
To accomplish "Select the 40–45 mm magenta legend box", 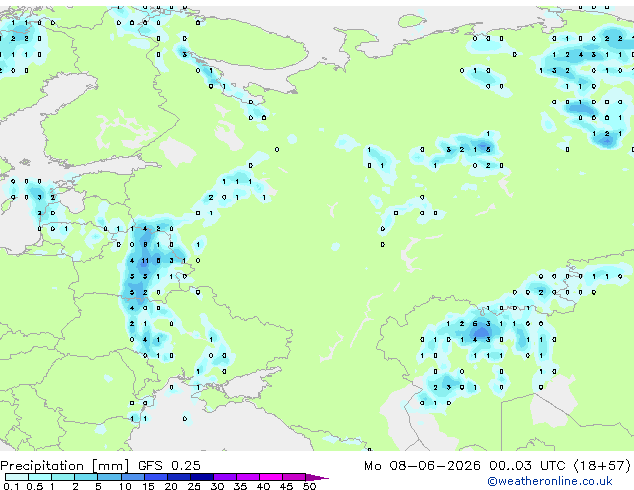I will coord(271,477).
